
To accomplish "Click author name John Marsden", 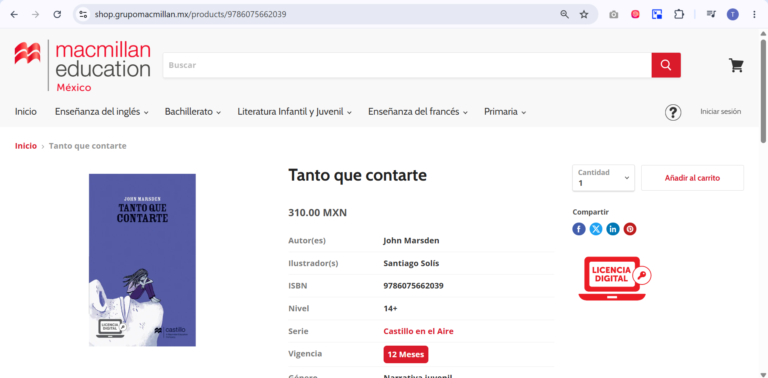I will (411, 240).
